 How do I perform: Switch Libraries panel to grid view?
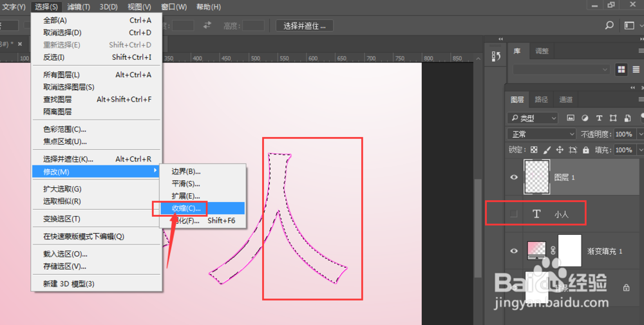(621, 70)
